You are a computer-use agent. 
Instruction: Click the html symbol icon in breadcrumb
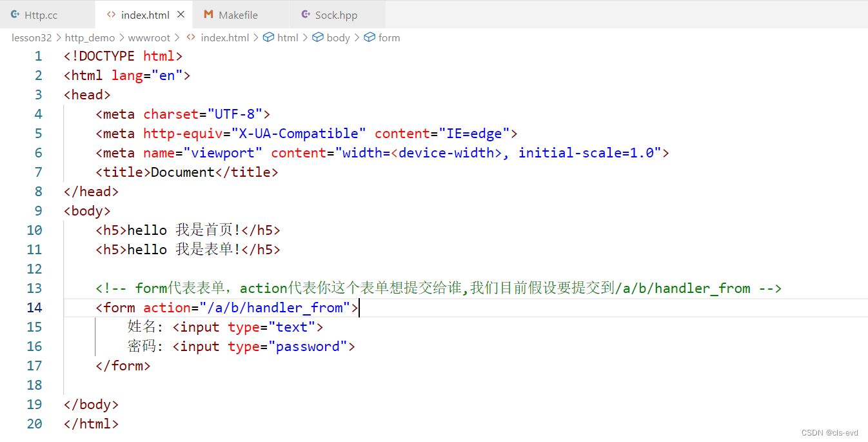tap(269, 37)
